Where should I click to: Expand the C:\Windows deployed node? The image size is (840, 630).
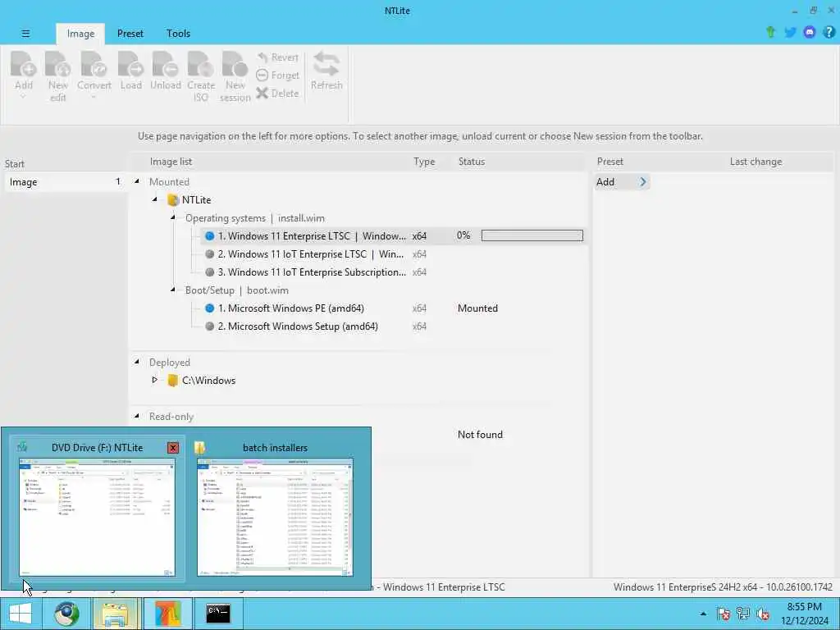[x=155, y=380]
